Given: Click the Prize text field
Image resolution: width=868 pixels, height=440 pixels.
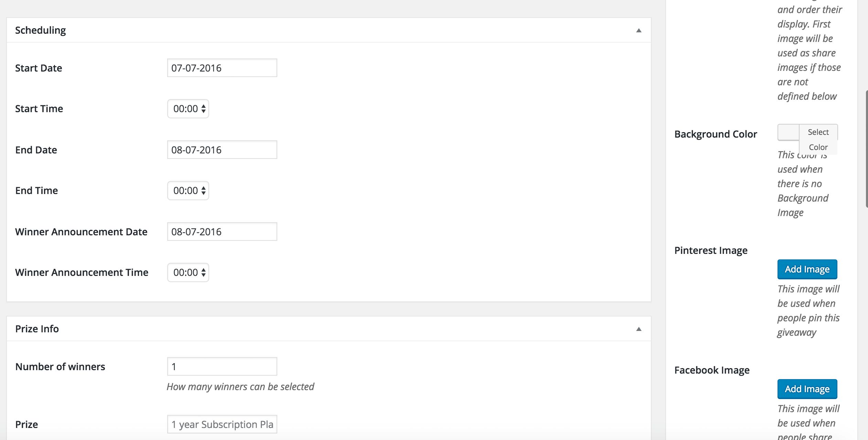Looking at the screenshot, I should [222, 424].
